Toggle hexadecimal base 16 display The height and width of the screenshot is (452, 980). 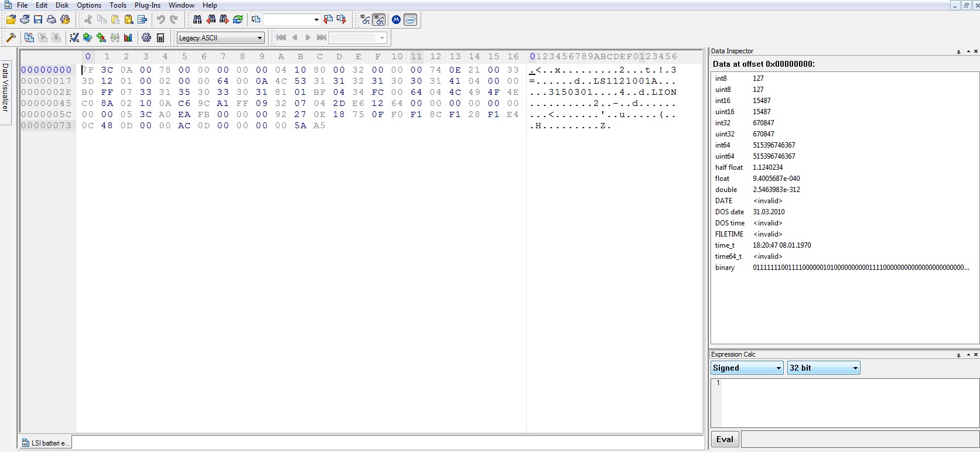click(x=379, y=20)
